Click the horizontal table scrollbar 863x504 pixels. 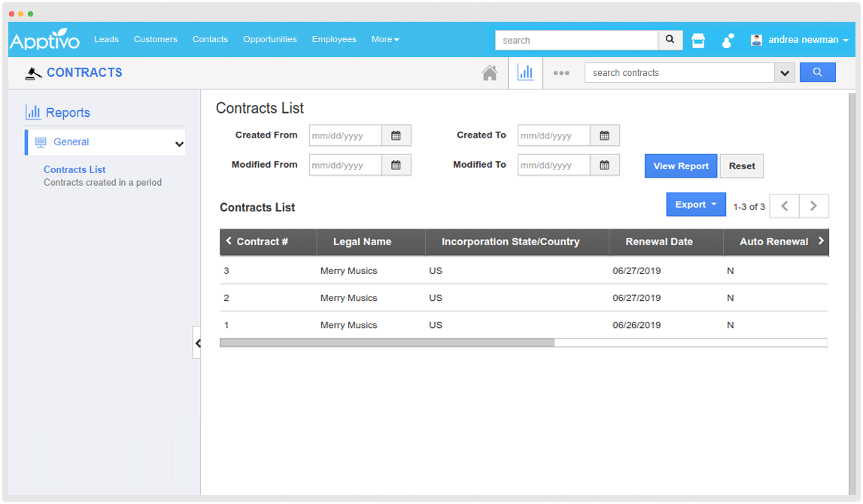pos(387,342)
